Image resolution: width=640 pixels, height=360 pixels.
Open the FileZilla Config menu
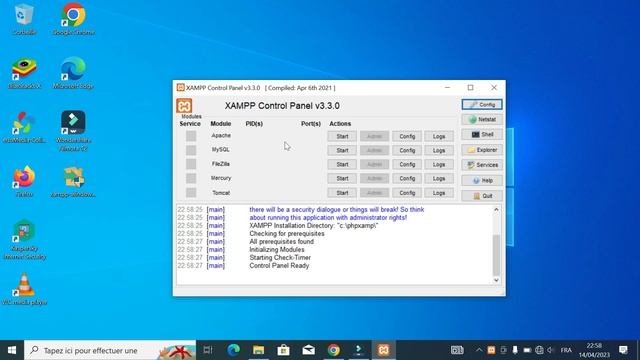pyautogui.click(x=407, y=164)
